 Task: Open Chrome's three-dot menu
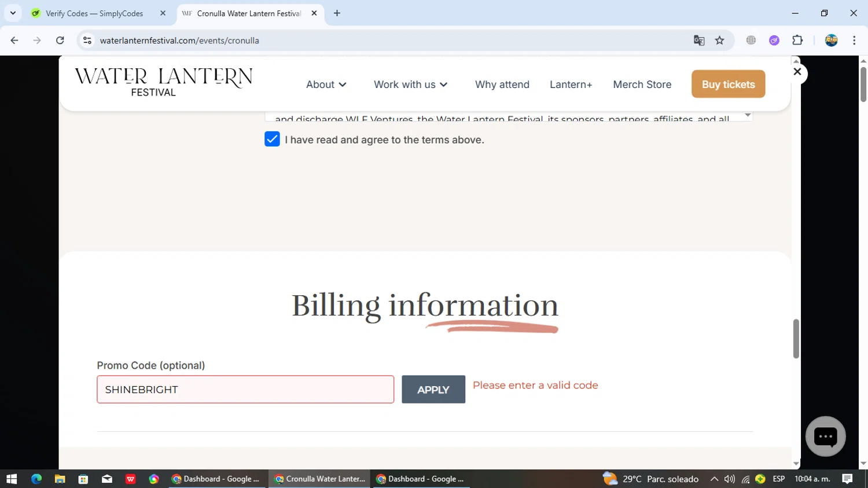tap(854, 41)
